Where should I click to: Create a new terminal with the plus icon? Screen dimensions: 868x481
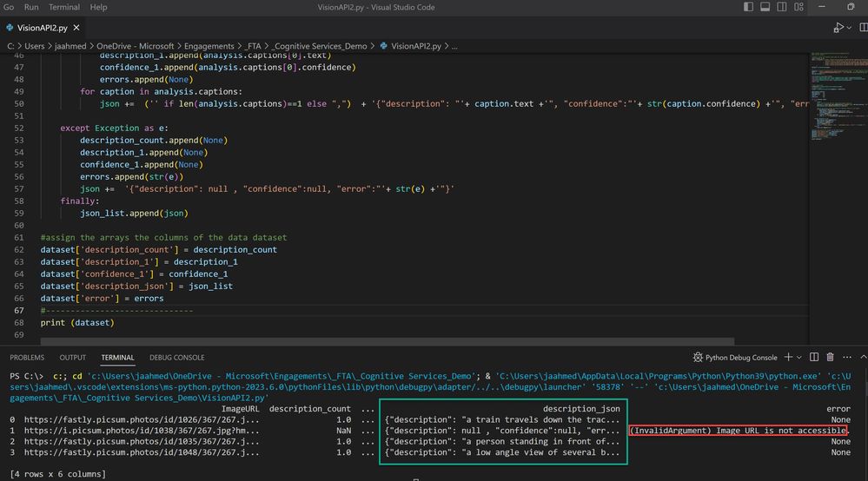(787, 357)
